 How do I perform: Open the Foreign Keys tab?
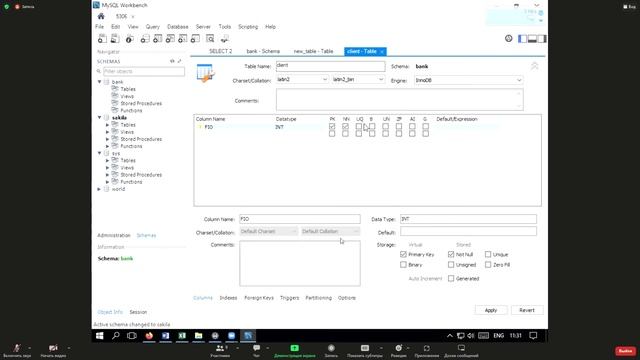coord(259,298)
